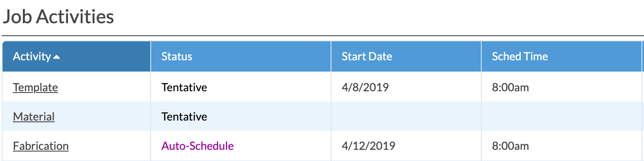
Task: Sort table by Sched Time header
Action: pyautogui.click(x=562, y=56)
